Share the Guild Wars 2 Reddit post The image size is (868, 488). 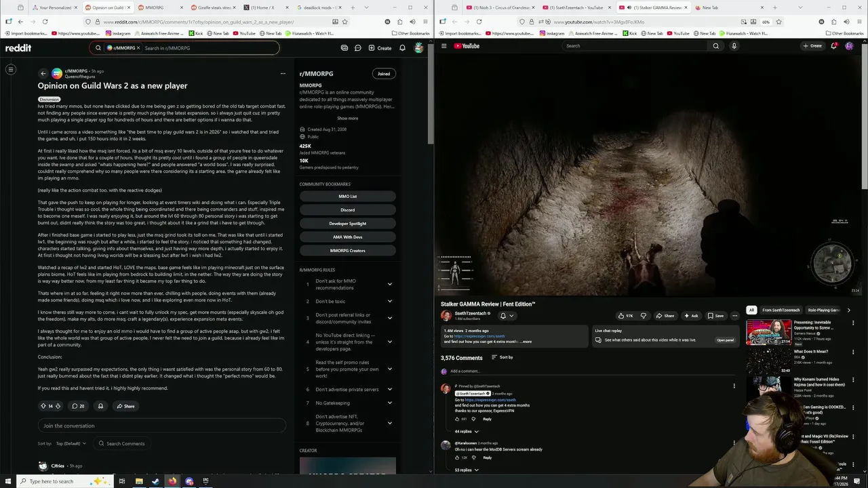tap(125, 406)
